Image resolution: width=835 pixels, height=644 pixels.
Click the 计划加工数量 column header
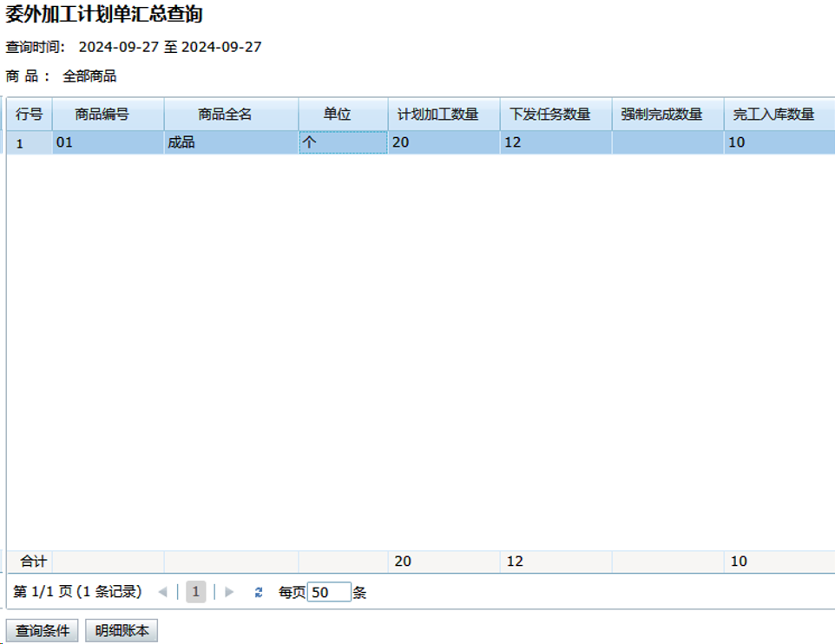coord(444,115)
